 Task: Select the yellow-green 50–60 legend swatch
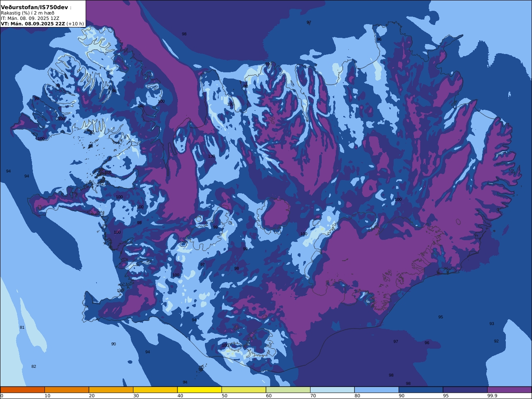point(244,390)
